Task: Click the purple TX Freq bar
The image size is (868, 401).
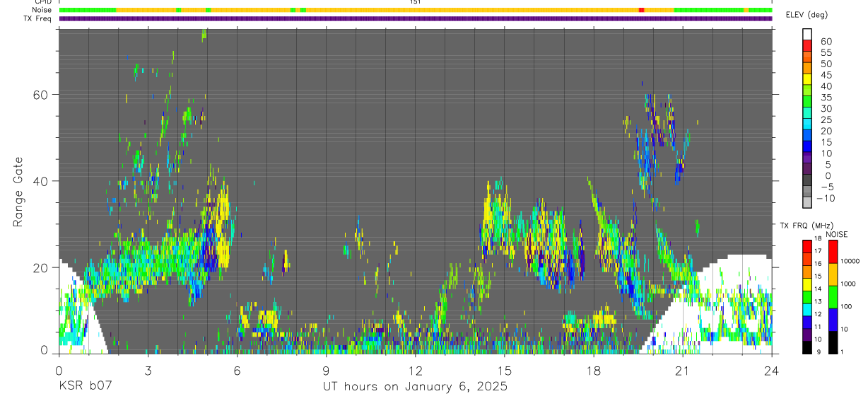Action: click(x=416, y=18)
